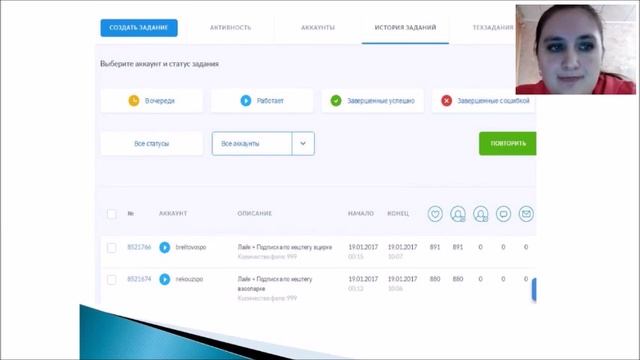The image size is (640, 360).
Task: Click the 'Описание' column header
Action: point(255,213)
